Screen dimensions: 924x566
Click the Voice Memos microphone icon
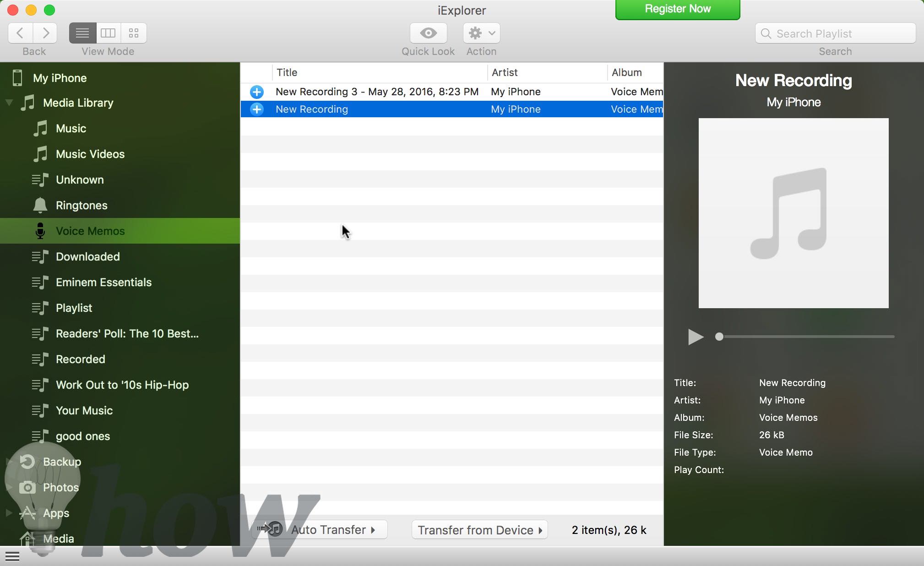pyautogui.click(x=40, y=231)
